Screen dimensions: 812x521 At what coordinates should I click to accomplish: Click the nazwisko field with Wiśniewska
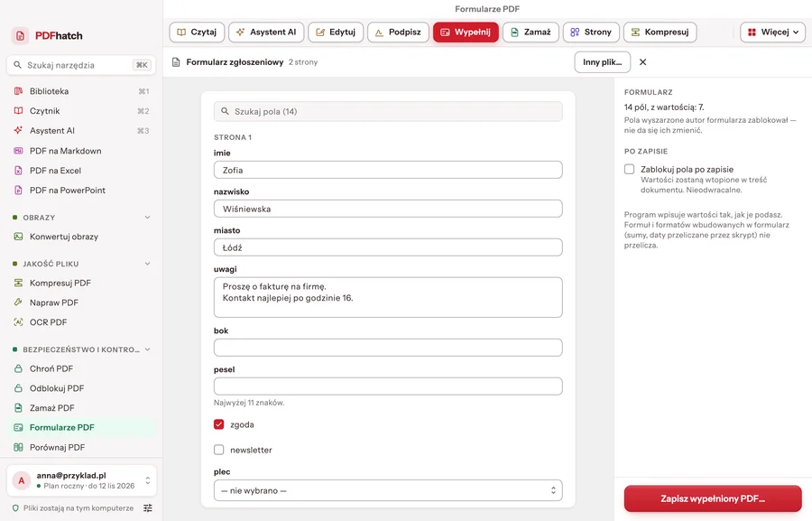pos(388,209)
